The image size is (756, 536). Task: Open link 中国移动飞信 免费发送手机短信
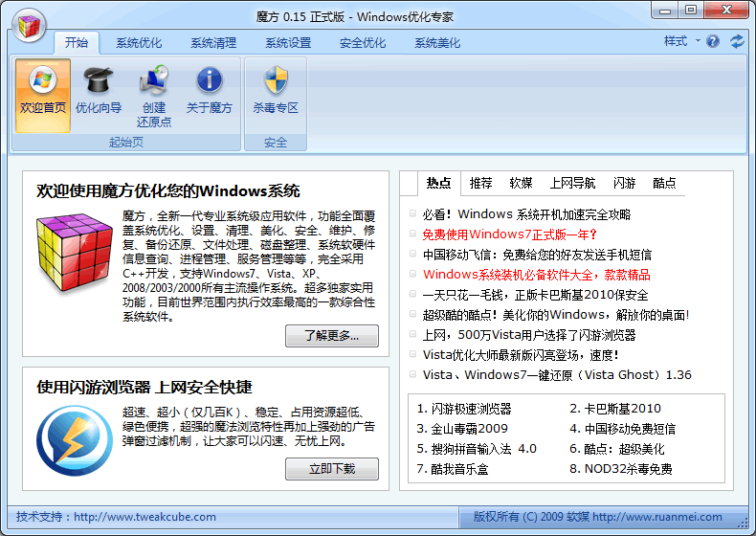537,255
